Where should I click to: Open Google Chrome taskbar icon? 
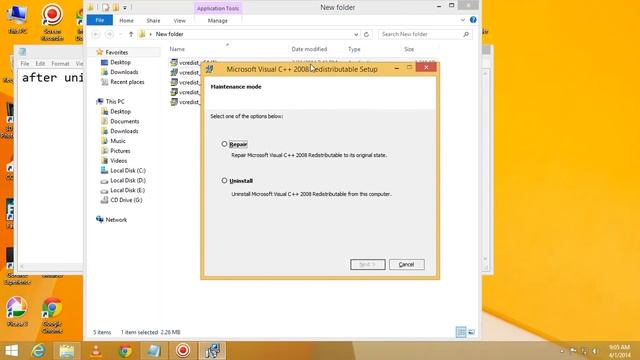click(125, 351)
